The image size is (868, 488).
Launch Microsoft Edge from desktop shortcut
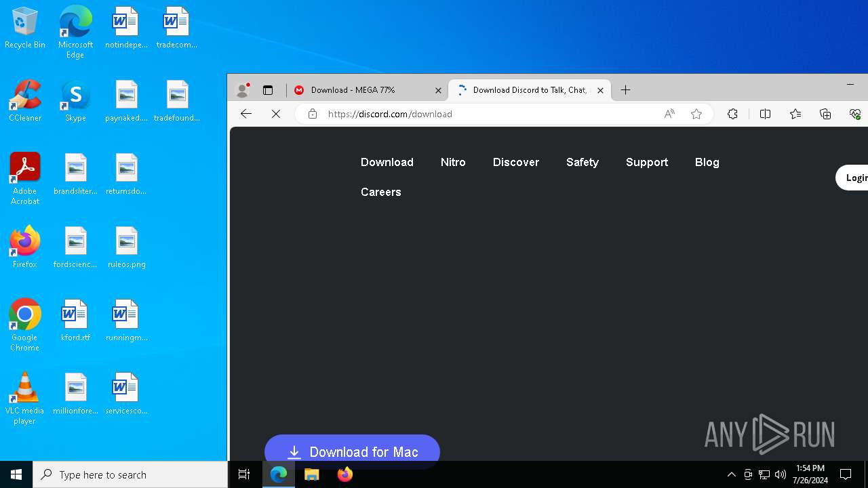(75, 32)
